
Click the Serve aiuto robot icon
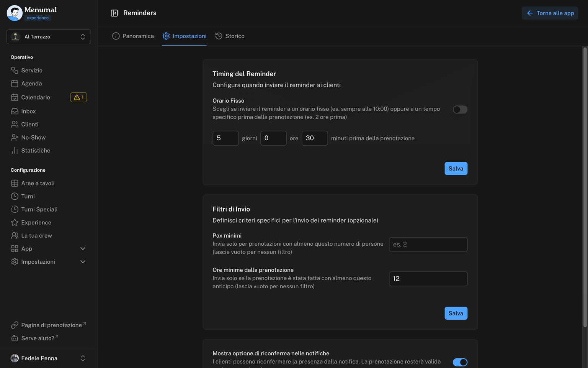tap(15, 338)
